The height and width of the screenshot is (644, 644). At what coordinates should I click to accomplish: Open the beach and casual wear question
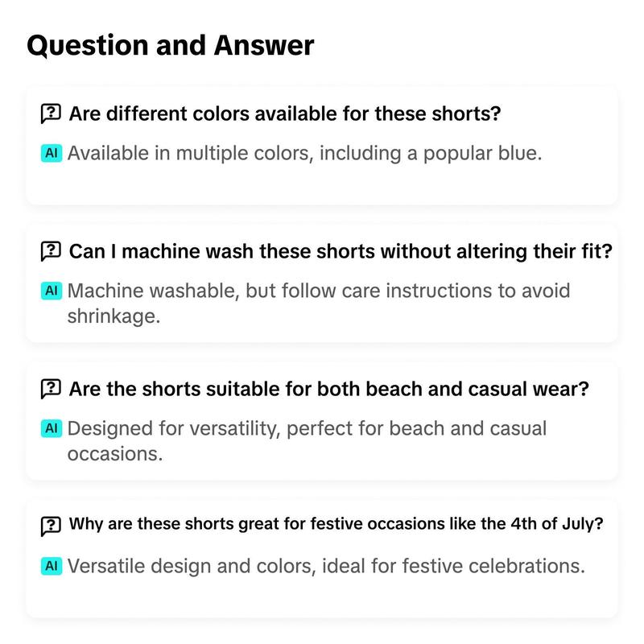pyautogui.click(x=329, y=389)
